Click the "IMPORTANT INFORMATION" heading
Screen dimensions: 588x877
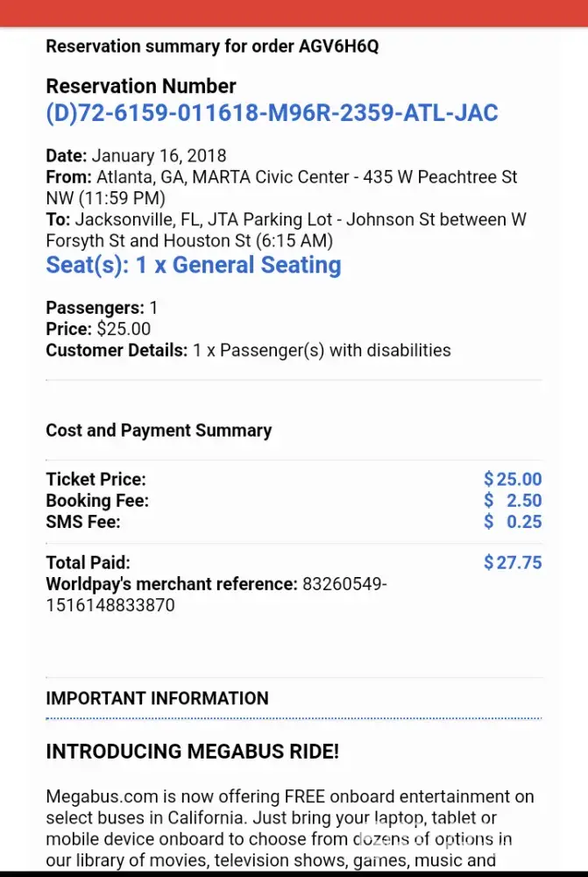[x=157, y=699]
